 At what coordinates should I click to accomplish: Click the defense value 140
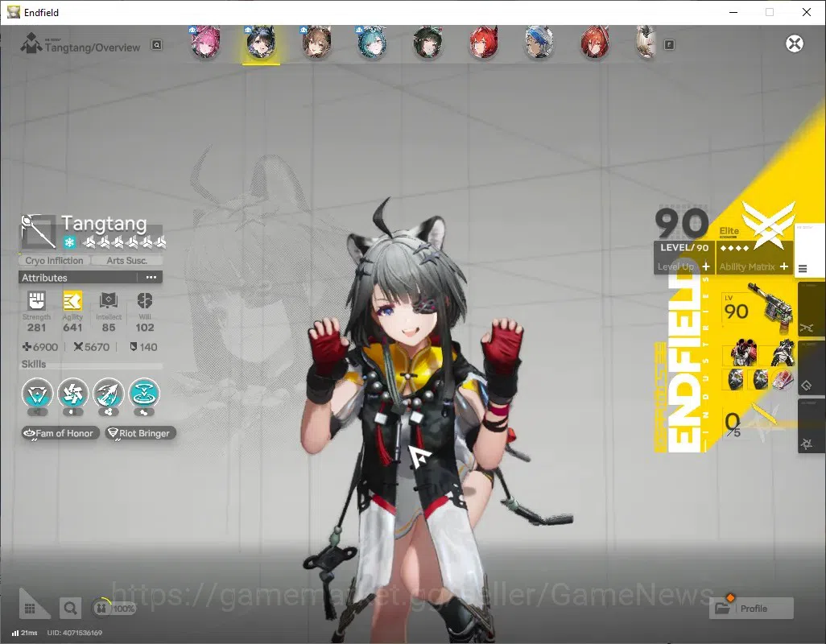[143, 347]
